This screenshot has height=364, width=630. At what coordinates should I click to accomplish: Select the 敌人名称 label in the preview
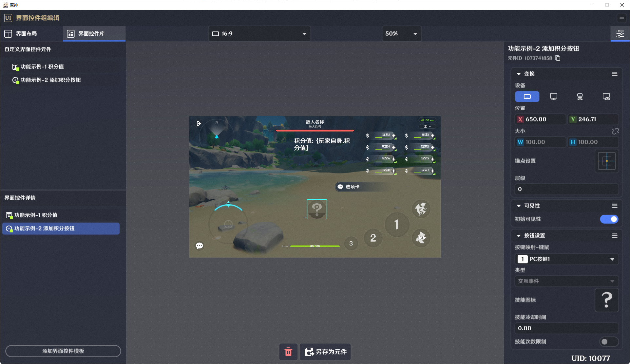[x=315, y=122]
